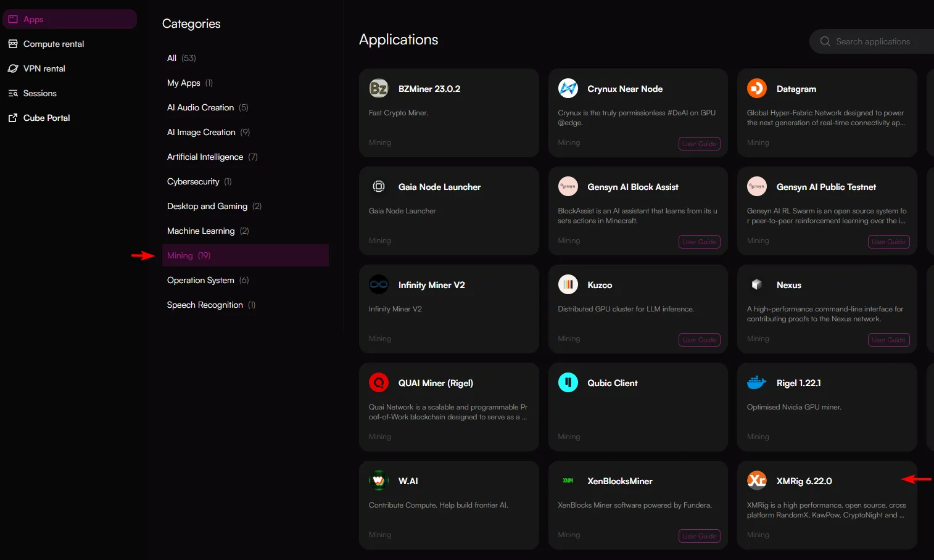The image size is (934, 560).
Task: Open User Guide for XenBlocksMiner
Action: [700, 536]
